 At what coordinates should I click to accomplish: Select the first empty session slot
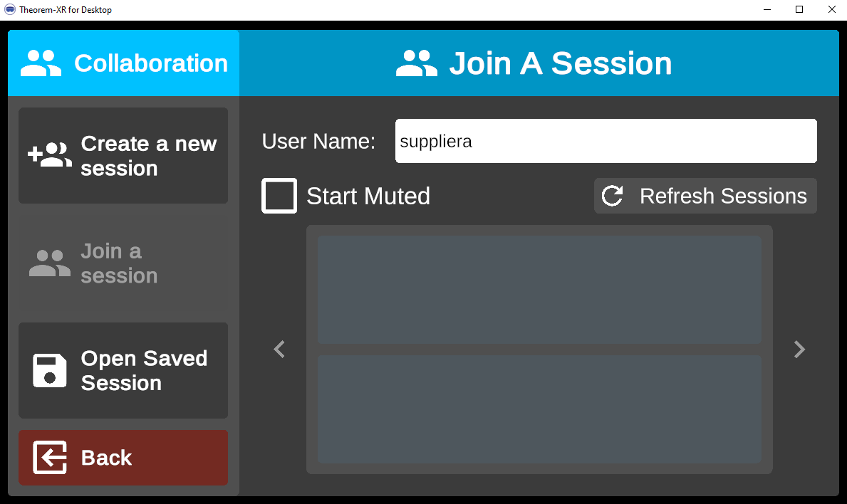point(539,290)
